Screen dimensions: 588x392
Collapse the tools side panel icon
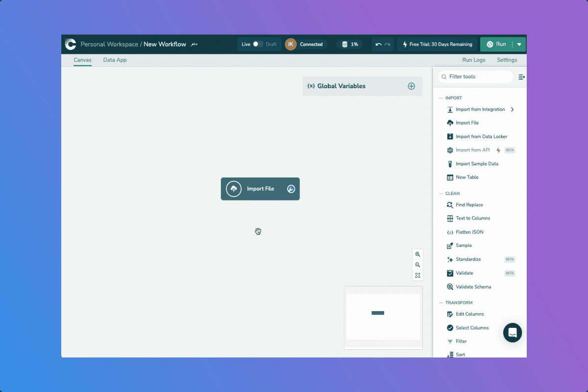(521, 77)
